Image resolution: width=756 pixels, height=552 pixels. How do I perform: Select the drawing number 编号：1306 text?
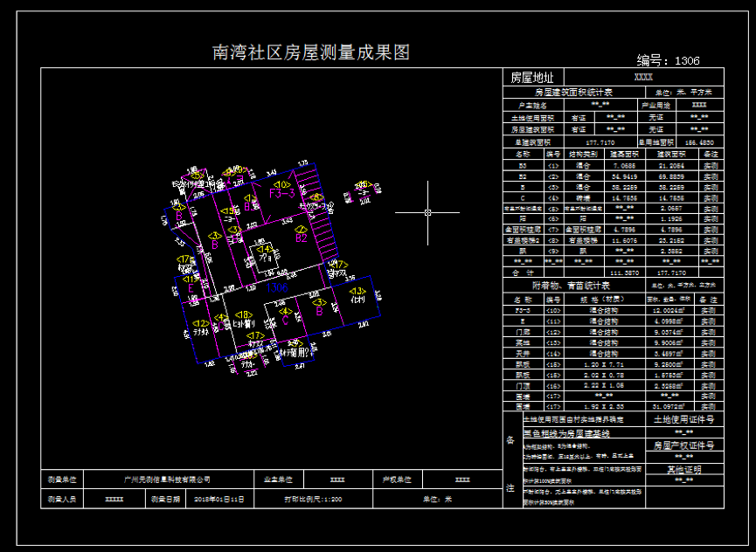coord(668,60)
